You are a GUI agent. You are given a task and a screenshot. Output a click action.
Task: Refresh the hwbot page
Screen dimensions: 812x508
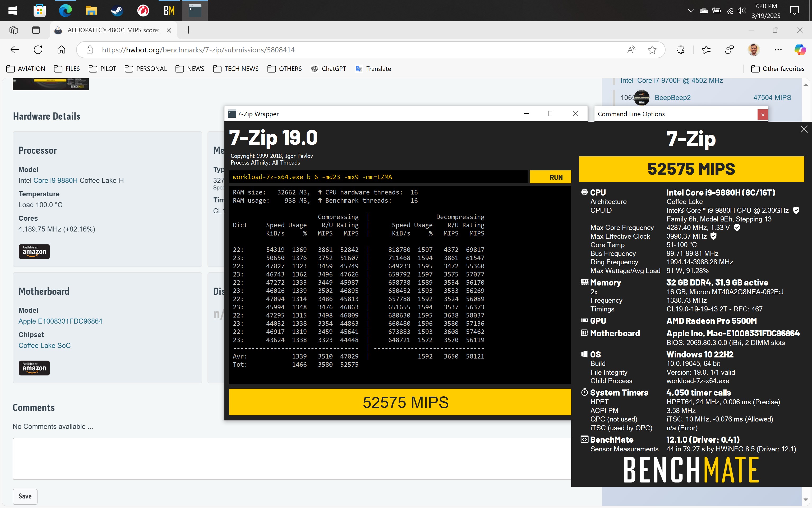38,50
